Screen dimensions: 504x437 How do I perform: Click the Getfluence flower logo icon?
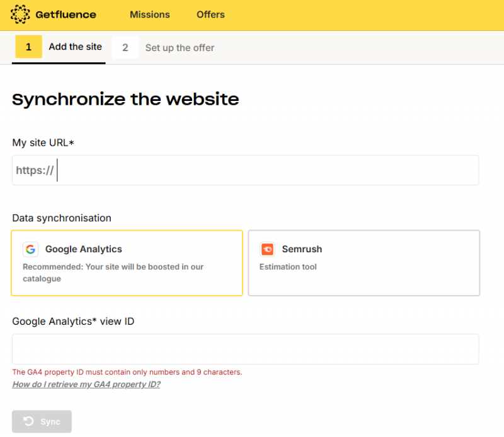click(20, 15)
